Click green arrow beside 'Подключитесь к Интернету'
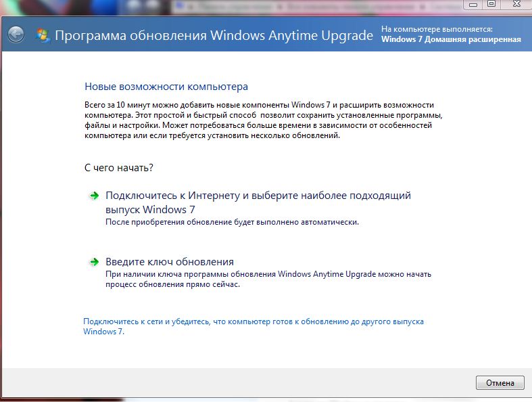Screen dimensions: 532x402 coord(94,196)
